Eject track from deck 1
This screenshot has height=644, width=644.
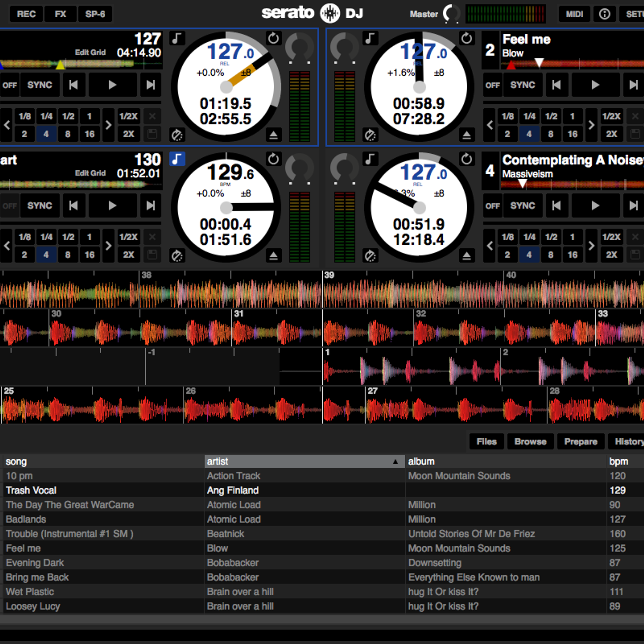tap(273, 135)
